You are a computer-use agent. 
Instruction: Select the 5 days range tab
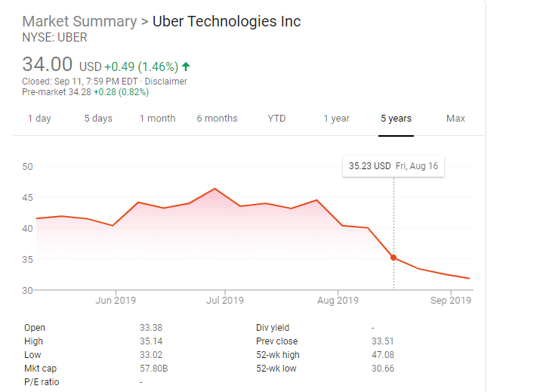click(98, 119)
